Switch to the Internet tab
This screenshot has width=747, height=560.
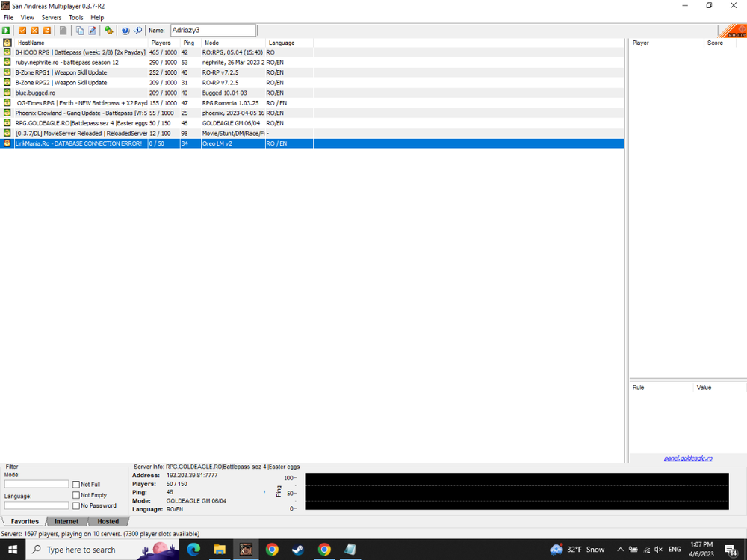pyautogui.click(x=66, y=521)
